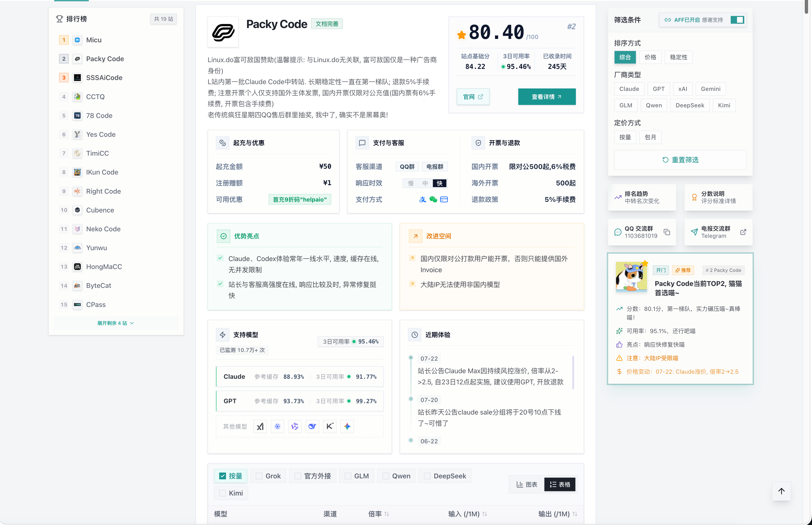Click the recent experience panel scrollbar

[x=573, y=372]
